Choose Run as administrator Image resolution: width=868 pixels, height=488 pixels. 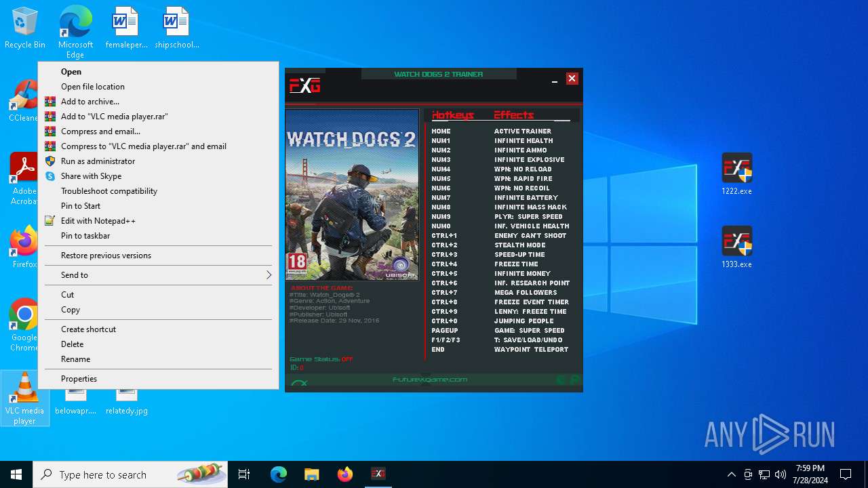pos(158,161)
